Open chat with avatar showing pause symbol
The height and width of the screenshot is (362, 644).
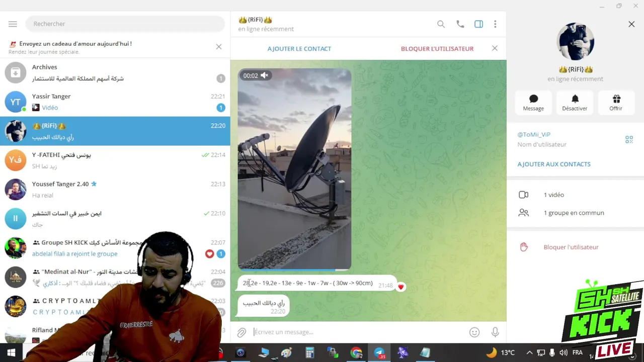(16, 219)
